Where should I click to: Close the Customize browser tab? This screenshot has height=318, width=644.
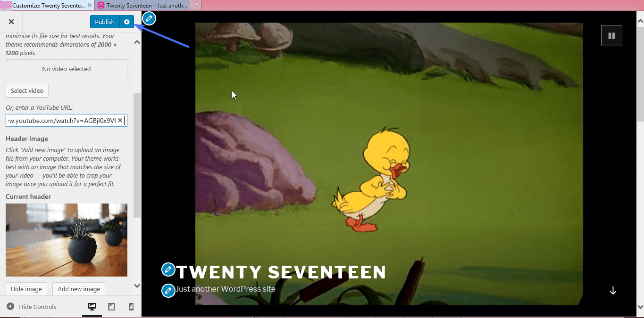tap(90, 6)
